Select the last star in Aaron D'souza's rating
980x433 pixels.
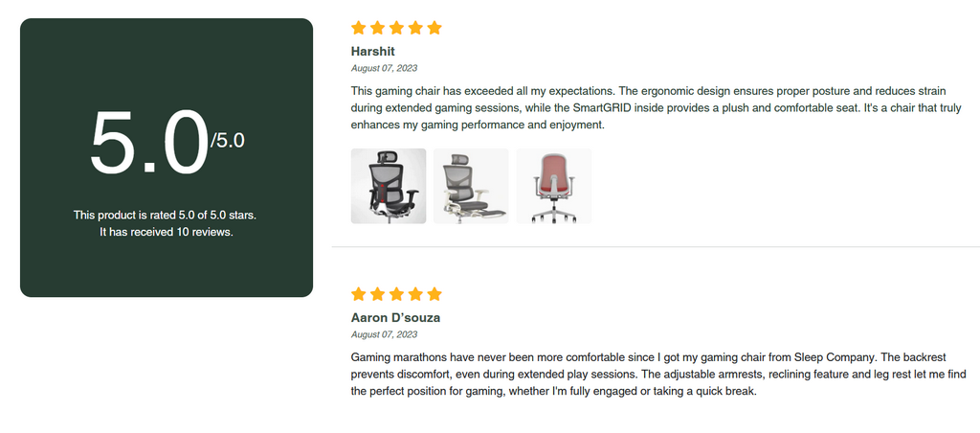click(x=434, y=294)
